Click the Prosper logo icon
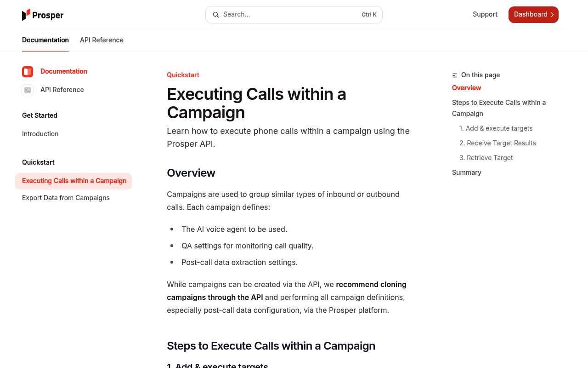Viewport: 588px width, 368px height. (x=26, y=15)
